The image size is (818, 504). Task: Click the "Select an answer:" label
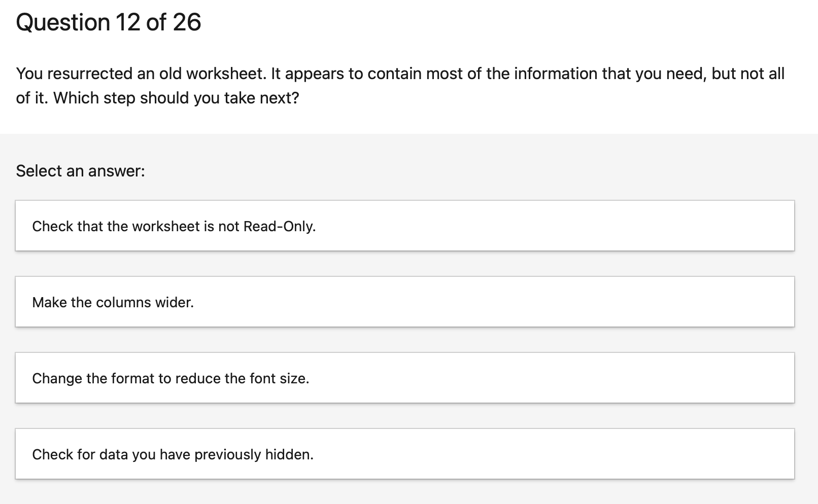point(80,170)
